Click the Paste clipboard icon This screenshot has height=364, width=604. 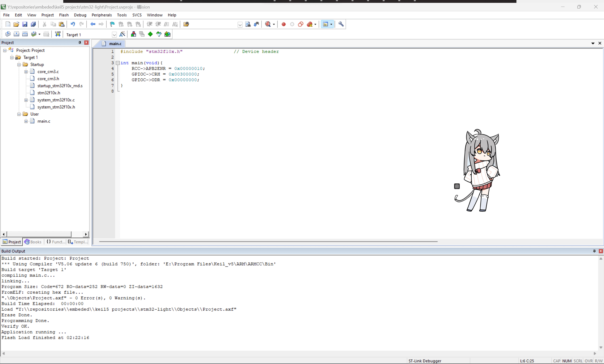tap(62, 24)
